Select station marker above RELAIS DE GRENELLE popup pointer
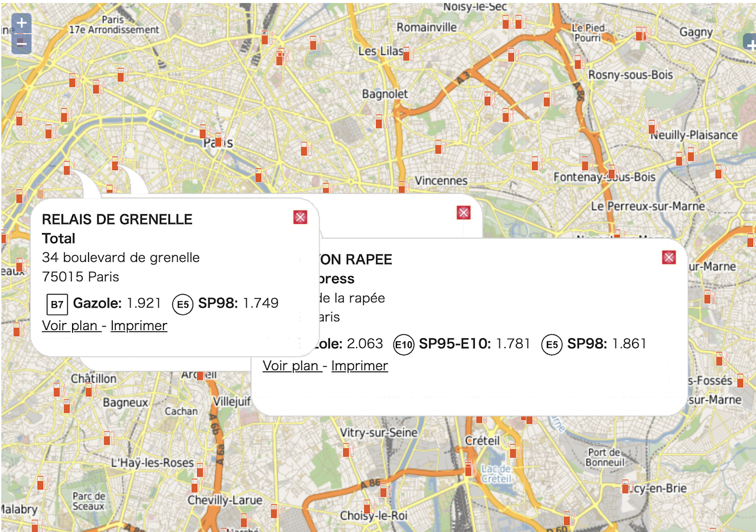 point(69,167)
